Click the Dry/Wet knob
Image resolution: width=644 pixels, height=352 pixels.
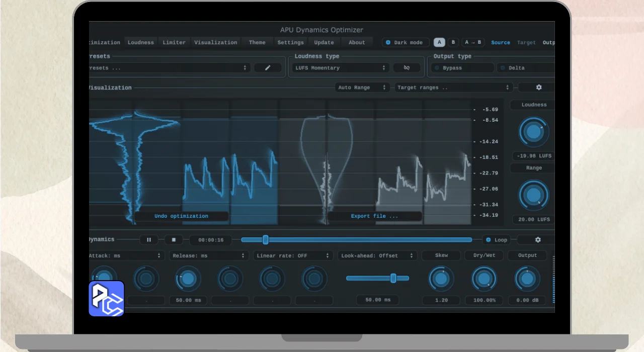coord(484,279)
